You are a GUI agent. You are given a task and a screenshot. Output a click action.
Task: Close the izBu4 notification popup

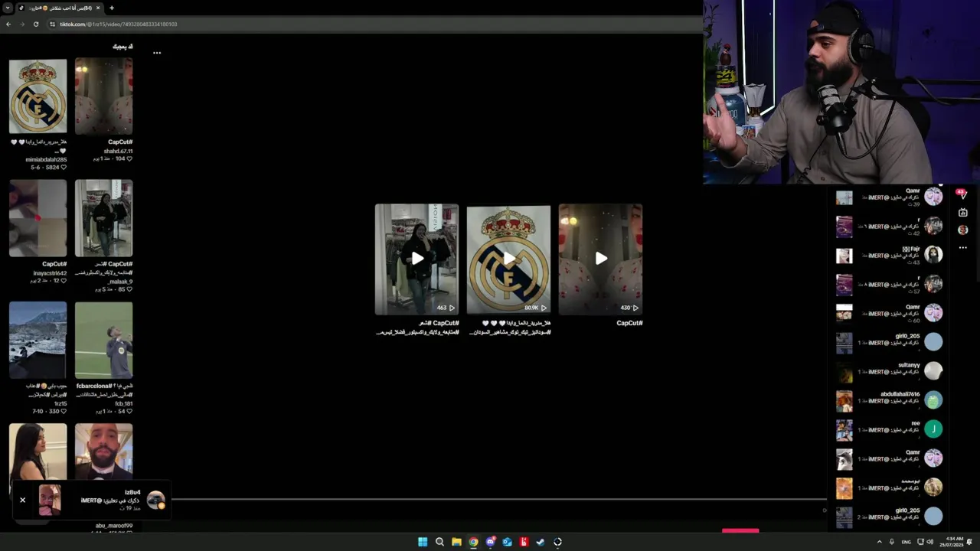22,500
